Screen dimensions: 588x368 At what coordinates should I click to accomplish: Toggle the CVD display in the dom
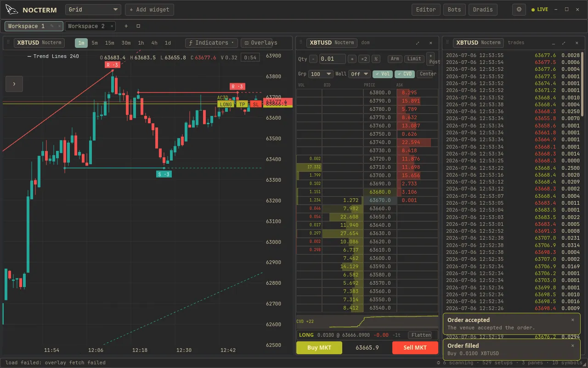click(x=404, y=74)
